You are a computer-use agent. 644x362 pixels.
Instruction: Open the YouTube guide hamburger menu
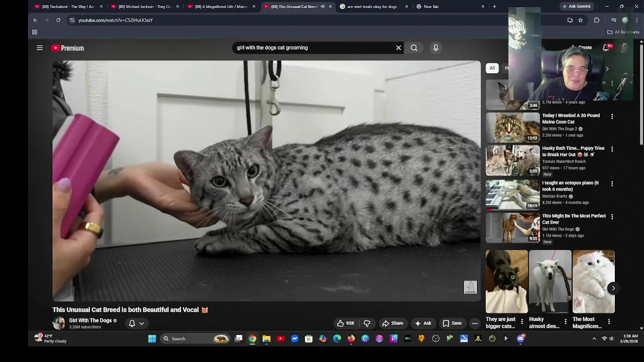tap(40, 48)
